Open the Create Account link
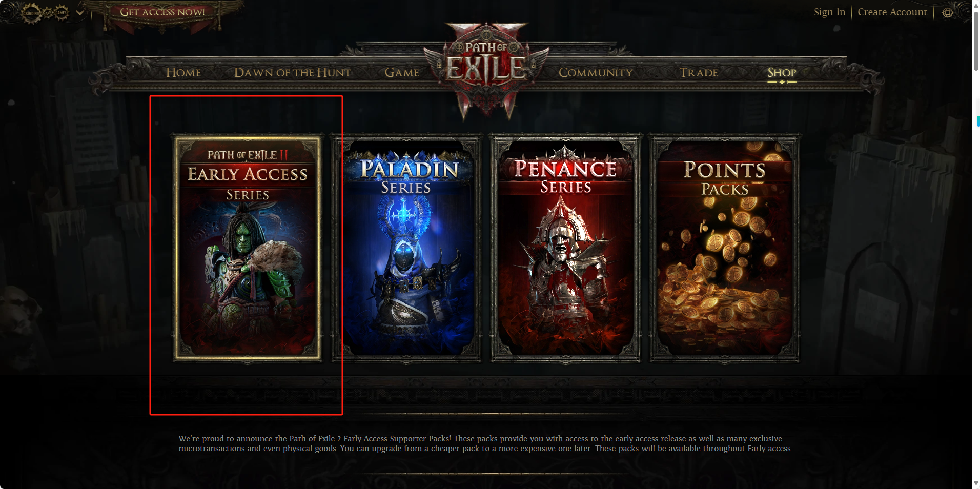Image resolution: width=980 pixels, height=489 pixels. [892, 12]
